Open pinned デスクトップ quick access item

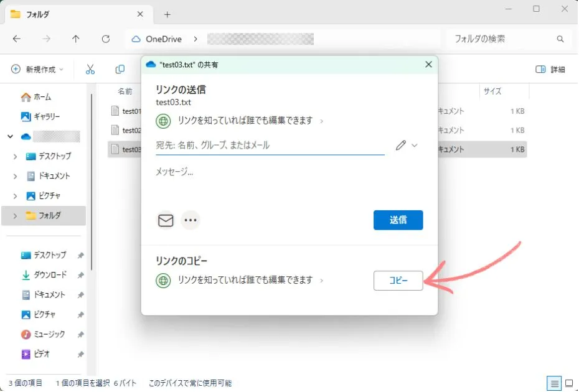click(44, 255)
